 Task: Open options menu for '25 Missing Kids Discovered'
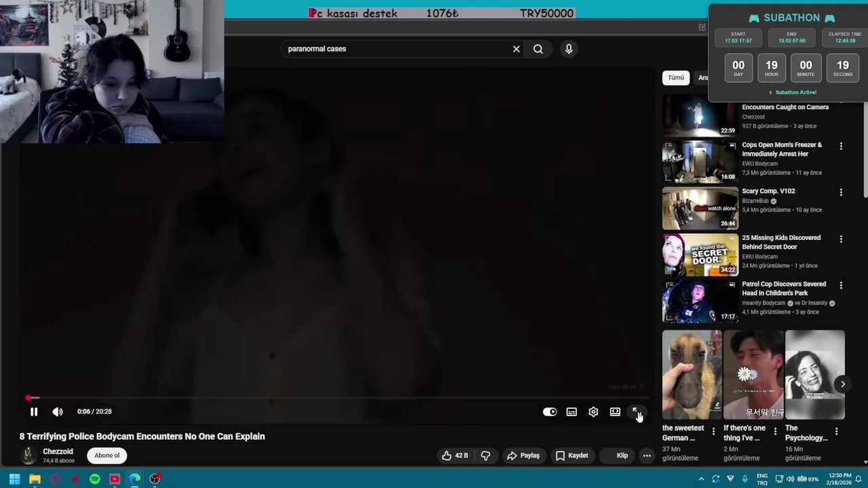click(x=841, y=239)
